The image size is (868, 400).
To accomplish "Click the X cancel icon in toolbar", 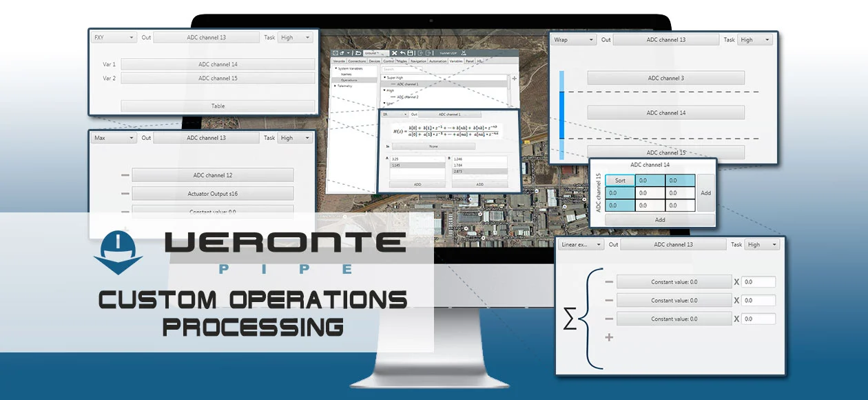I will coord(394,53).
